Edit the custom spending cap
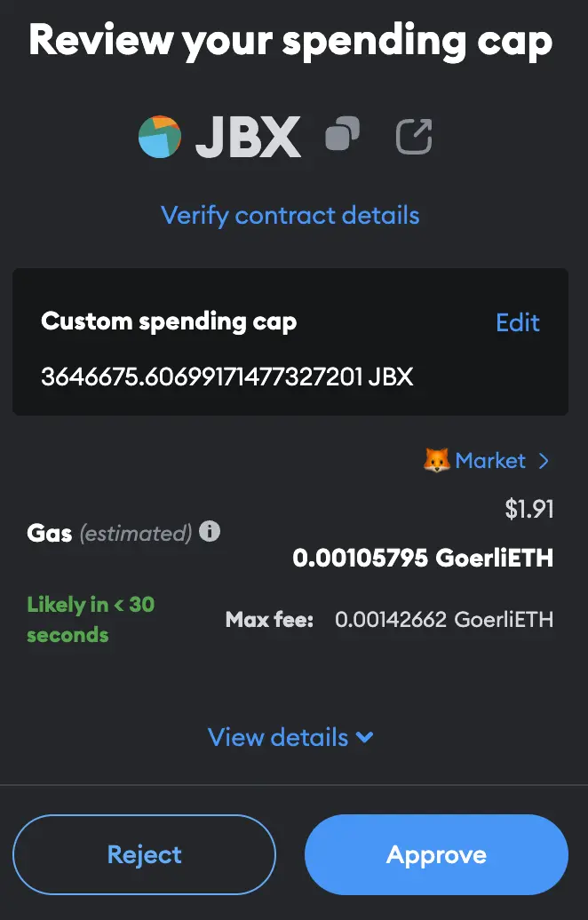Image resolution: width=588 pixels, height=920 pixels. (x=517, y=322)
